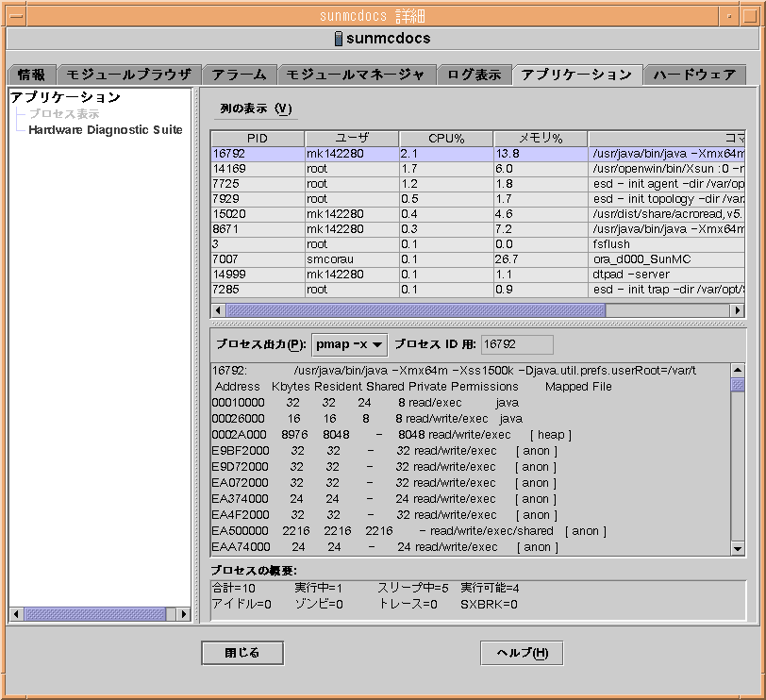
Task: Select the fsflush process row
Action: click(x=477, y=244)
